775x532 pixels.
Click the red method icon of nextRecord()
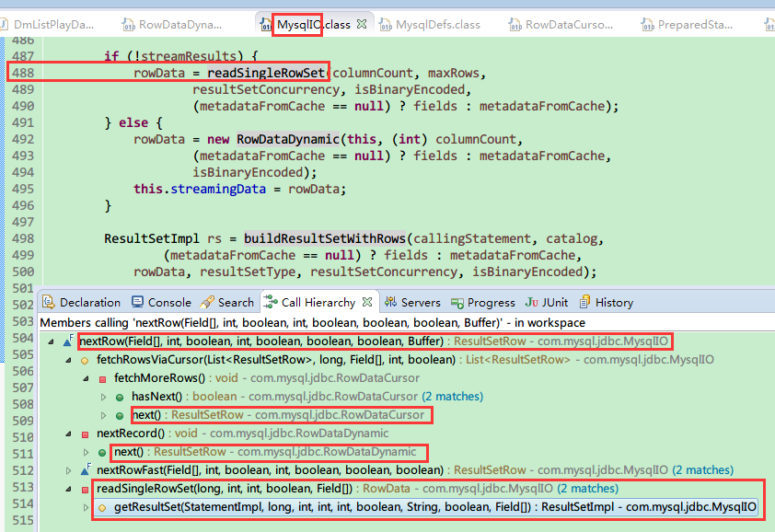click(85, 434)
